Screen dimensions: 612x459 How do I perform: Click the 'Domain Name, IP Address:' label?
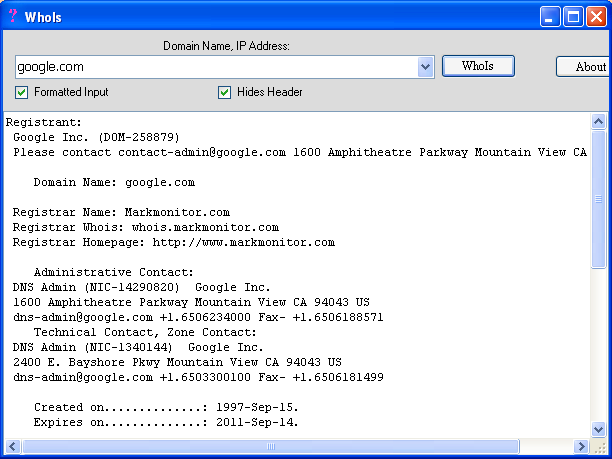click(226, 46)
